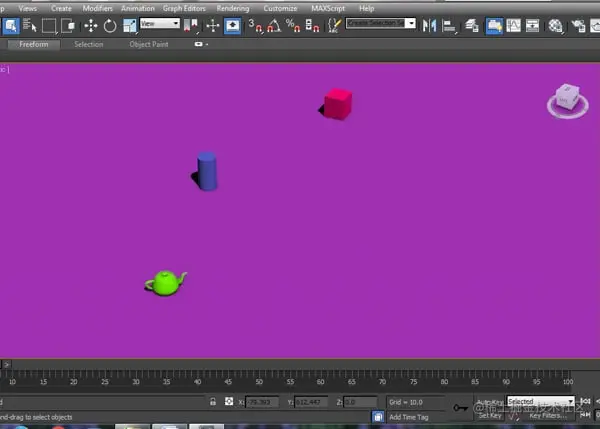The height and width of the screenshot is (429, 600).
Task: Jump to frame 25 on timeline
Action: tap(105, 382)
